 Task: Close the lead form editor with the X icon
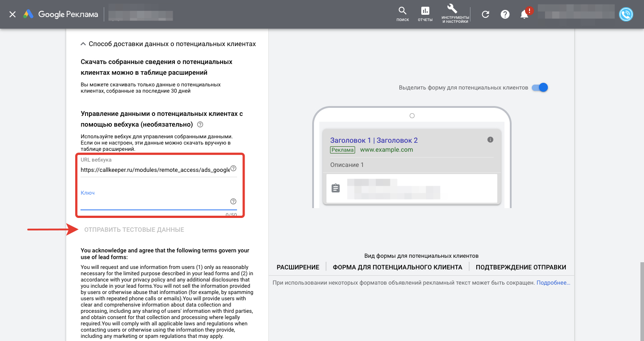pyautogui.click(x=13, y=14)
